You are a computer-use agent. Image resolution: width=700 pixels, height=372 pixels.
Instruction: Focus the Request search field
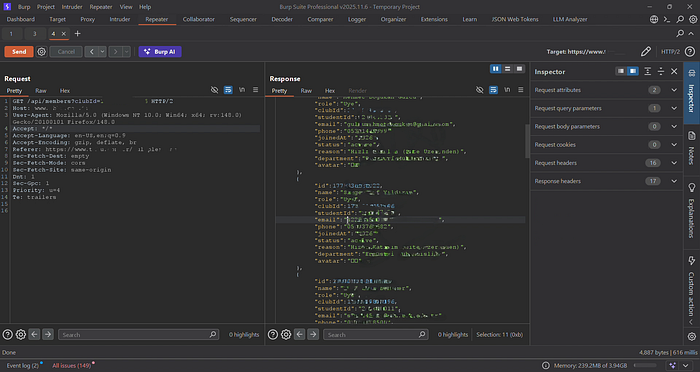click(138, 334)
